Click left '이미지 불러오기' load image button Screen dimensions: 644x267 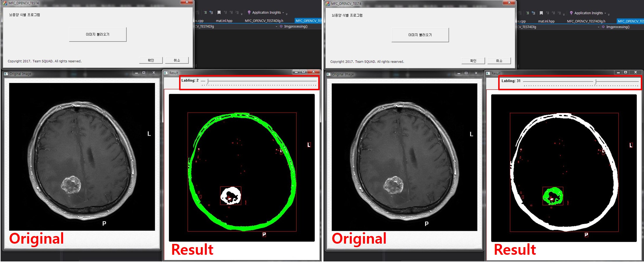(98, 34)
